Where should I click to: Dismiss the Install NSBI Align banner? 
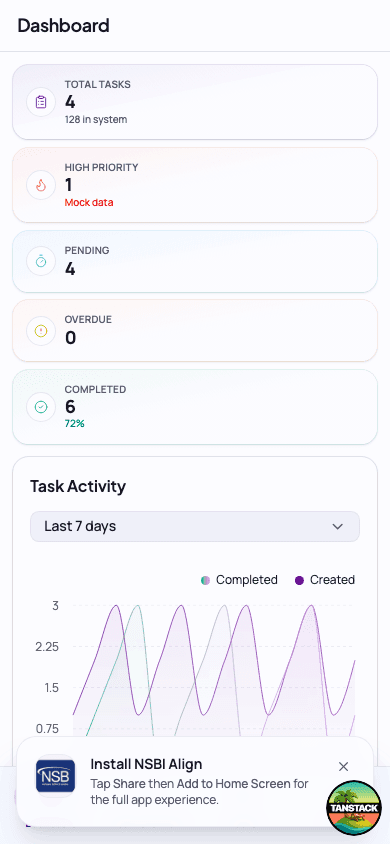click(x=343, y=766)
